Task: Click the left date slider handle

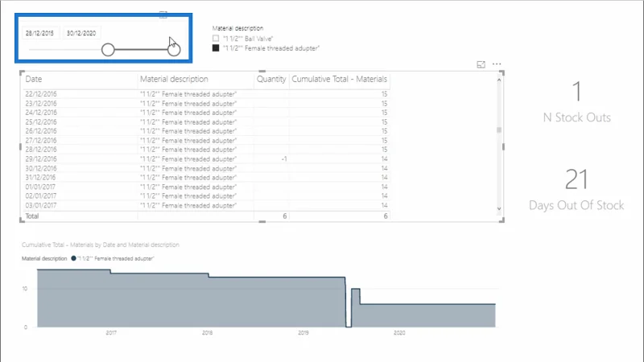Action: [108, 50]
